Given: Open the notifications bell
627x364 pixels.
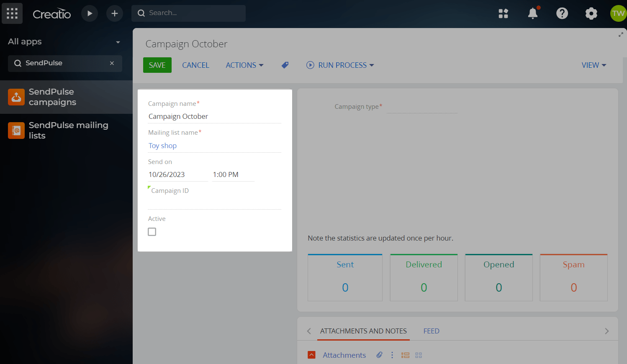Looking at the screenshot, I should click(x=532, y=13).
